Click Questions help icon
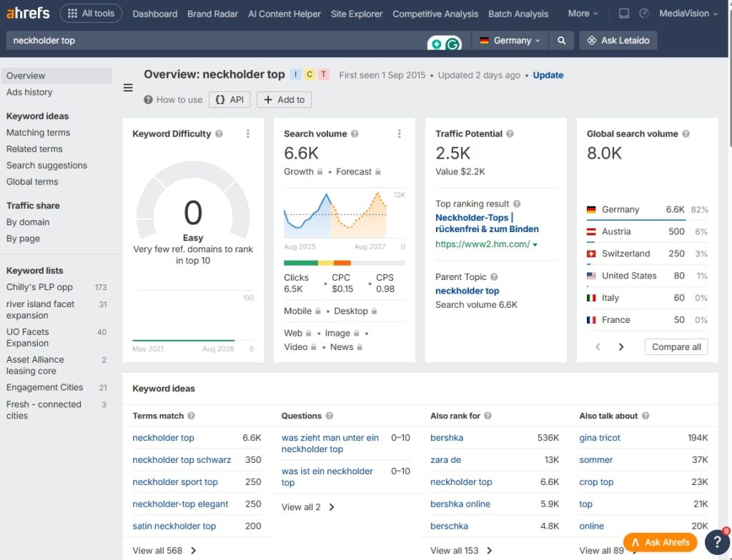This screenshot has height=560, width=732. (x=329, y=416)
